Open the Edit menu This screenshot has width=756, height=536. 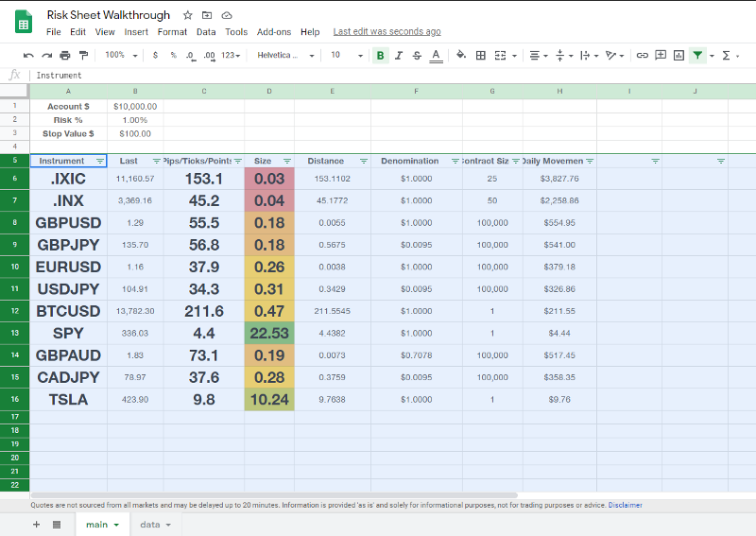[x=77, y=32]
